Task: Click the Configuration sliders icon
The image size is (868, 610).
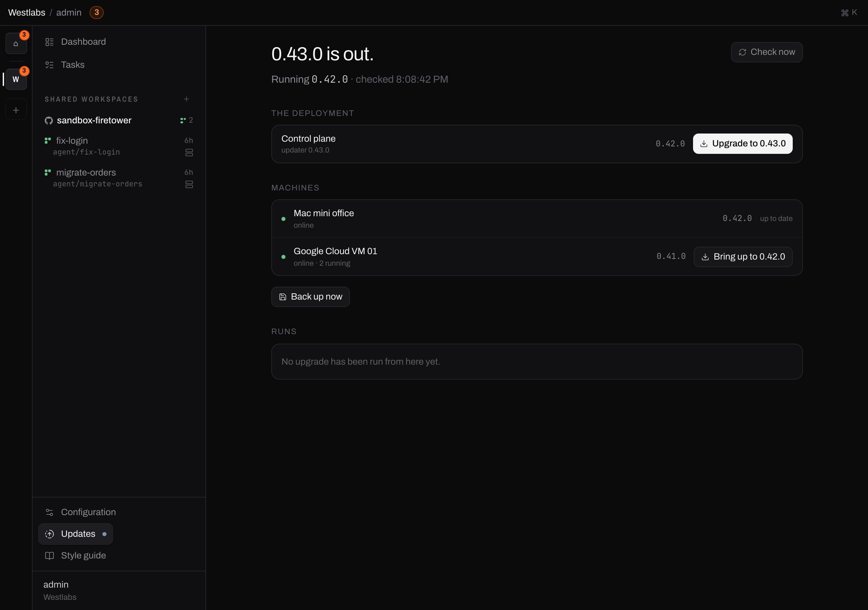Action: pyautogui.click(x=50, y=512)
